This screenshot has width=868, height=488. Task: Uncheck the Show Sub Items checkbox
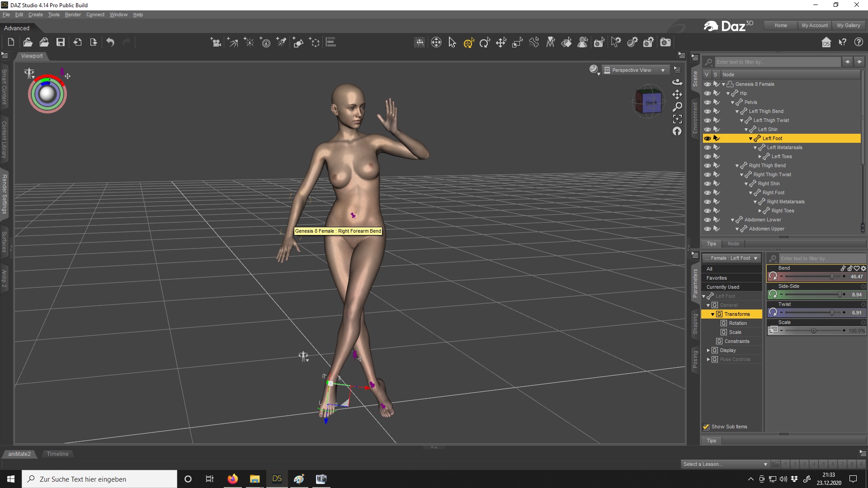(706, 427)
